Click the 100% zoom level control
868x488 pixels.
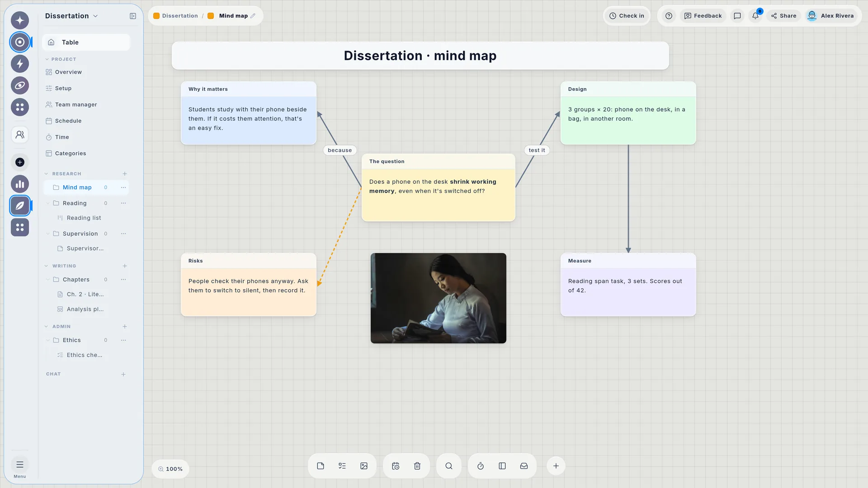click(170, 469)
